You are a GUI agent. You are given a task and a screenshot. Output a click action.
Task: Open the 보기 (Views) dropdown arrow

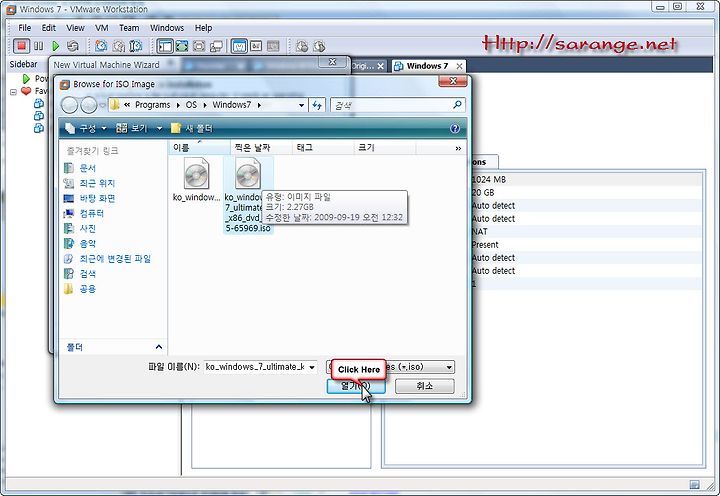click(x=159, y=128)
